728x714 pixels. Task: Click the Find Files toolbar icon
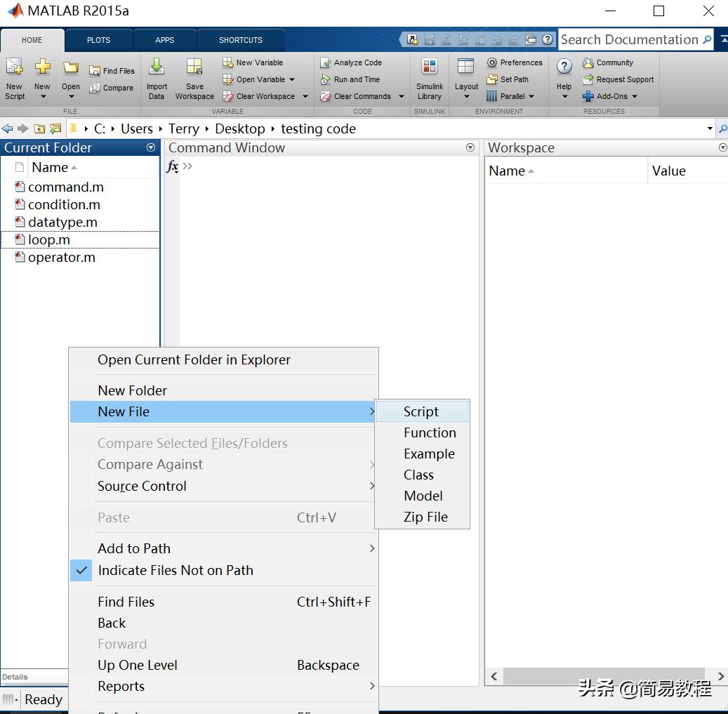(x=95, y=71)
